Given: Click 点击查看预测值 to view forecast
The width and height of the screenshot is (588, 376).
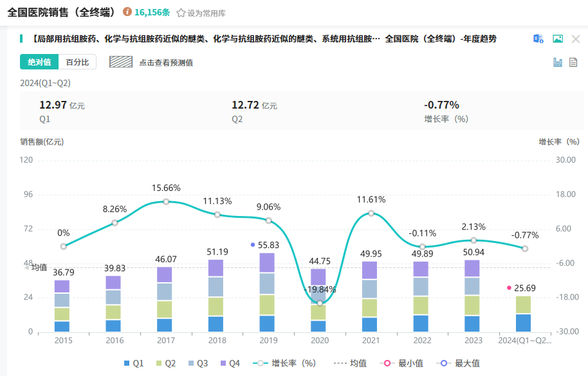Looking at the screenshot, I should tap(166, 62).
